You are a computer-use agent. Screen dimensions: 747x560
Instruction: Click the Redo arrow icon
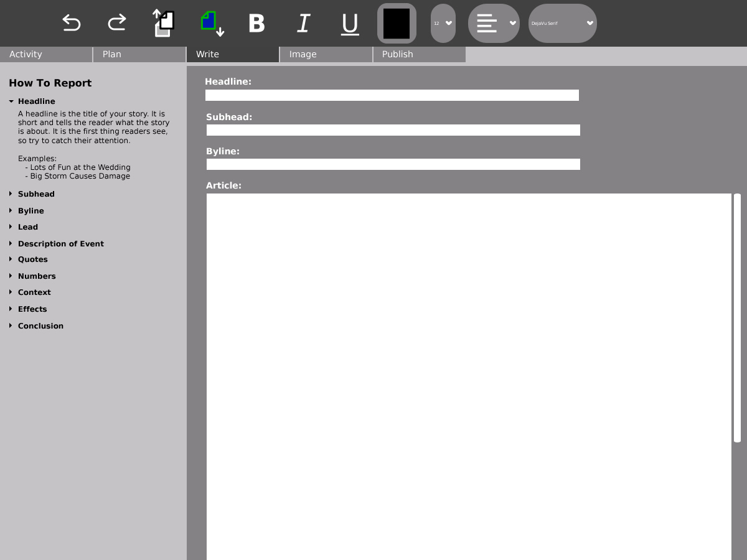tap(117, 23)
